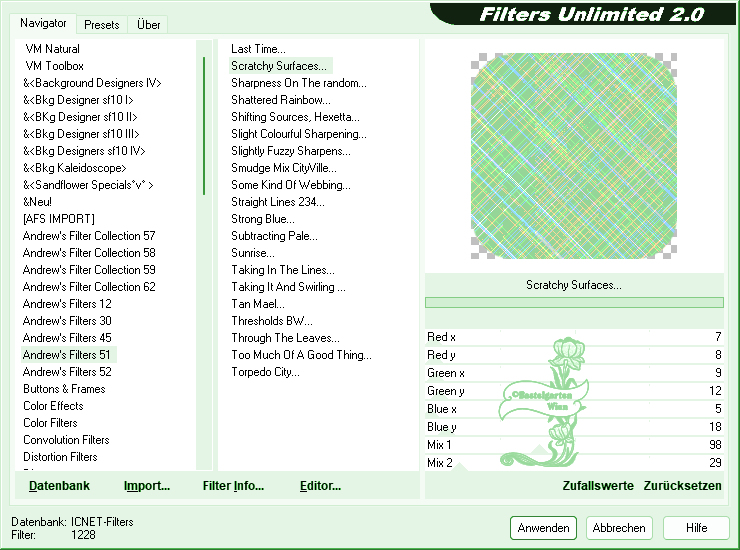Open Filter Info...
The height and width of the screenshot is (550, 740).
tap(233, 486)
